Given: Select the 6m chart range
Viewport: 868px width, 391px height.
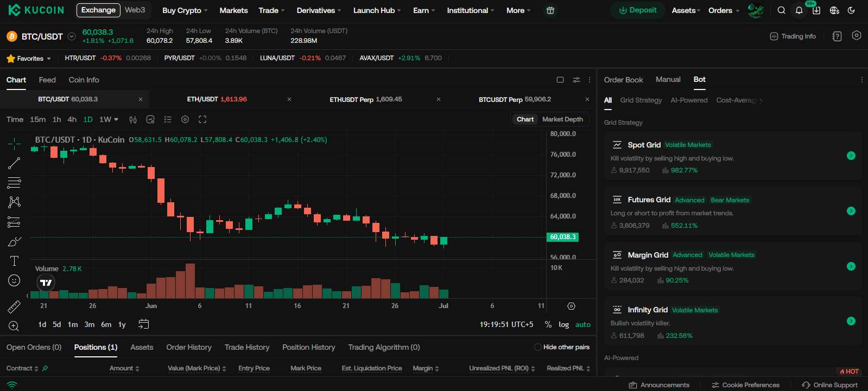Looking at the screenshot, I should point(106,324).
